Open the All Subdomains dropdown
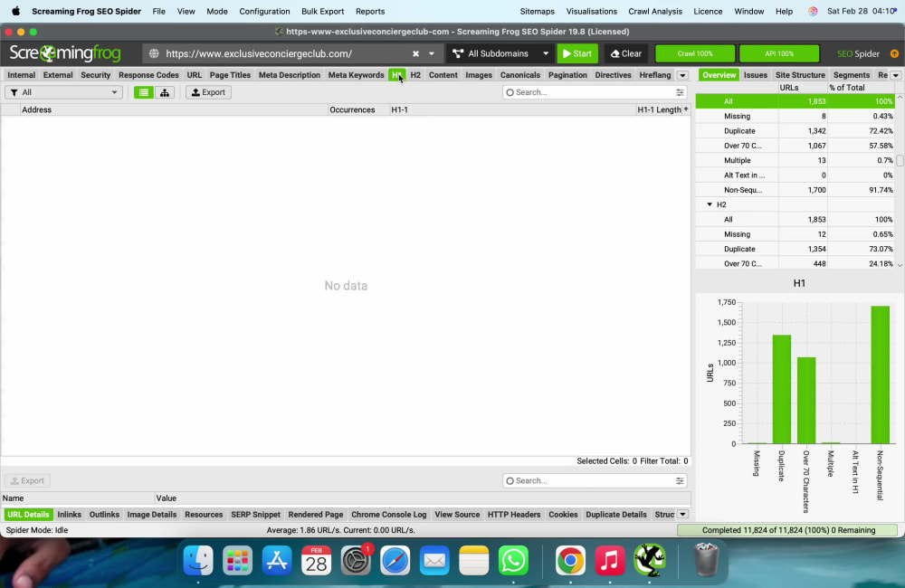The width and height of the screenshot is (905, 588). (x=500, y=53)
